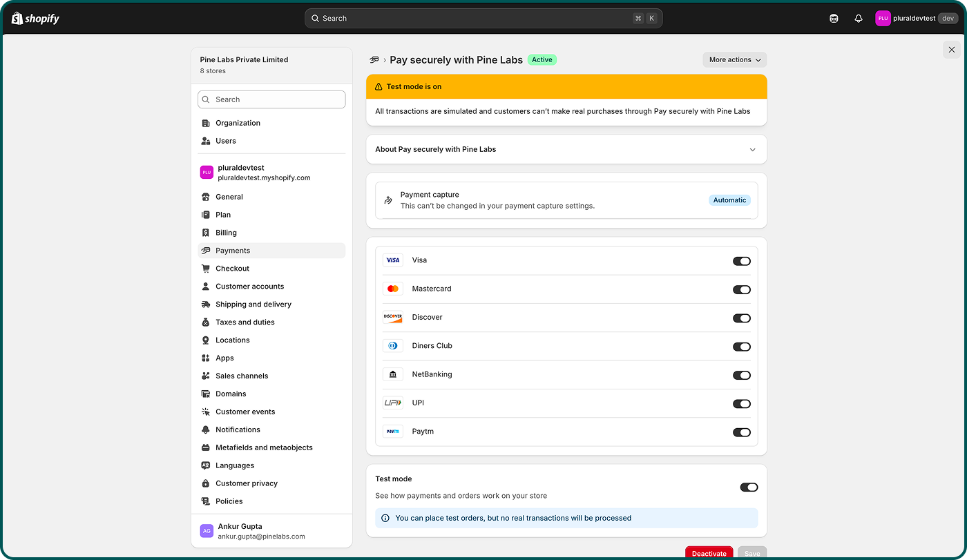Viewport: 967px width, 560px height.
Task: Click the Sales channels icon
Action: click(x=205, y=376)
